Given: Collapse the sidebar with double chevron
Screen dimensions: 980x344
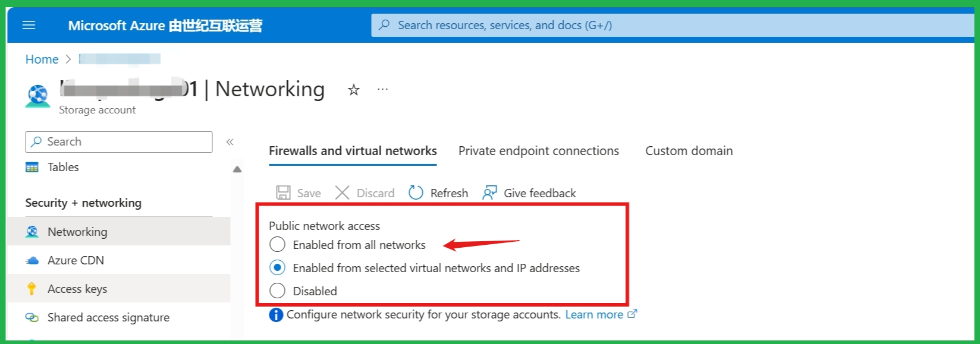Looking at the screenshot, I should [230, 142].
